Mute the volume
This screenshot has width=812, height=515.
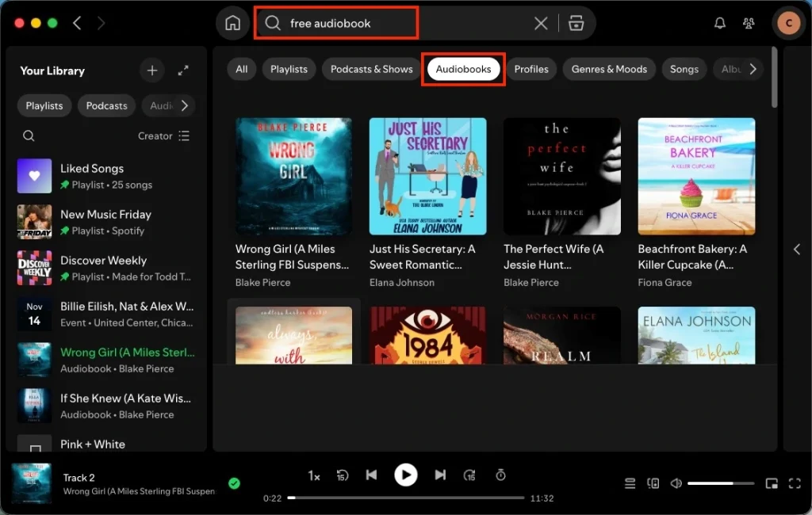676,483
